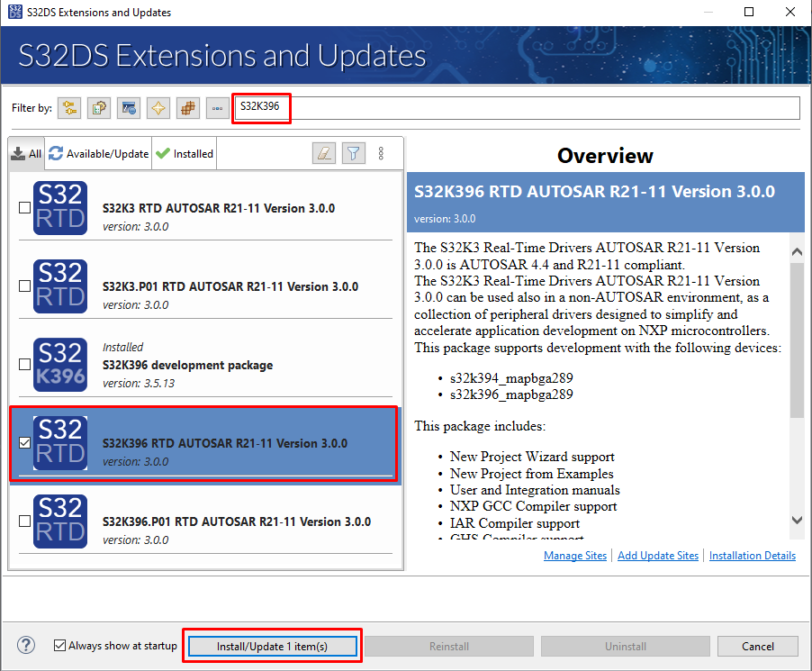Click the Cancel button
This screenshot has height=671, width=812.
(758, 646)
